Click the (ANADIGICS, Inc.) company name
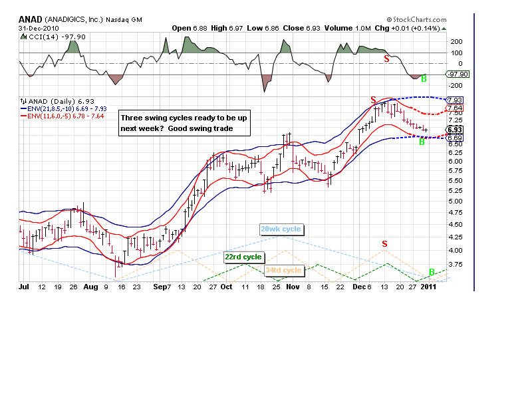The height and width of the screenshot is (399, 532). click(73, 20)
